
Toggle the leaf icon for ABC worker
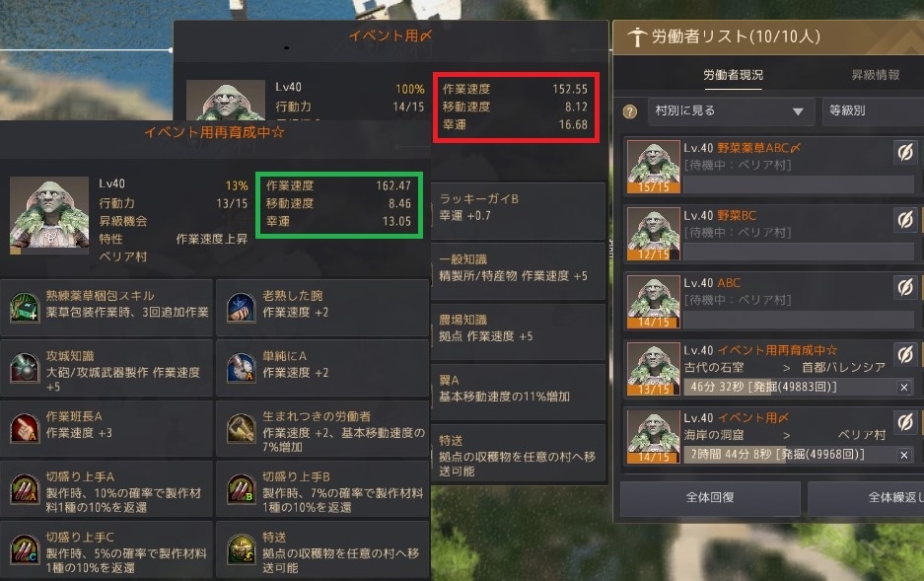[x=905, y=288]
